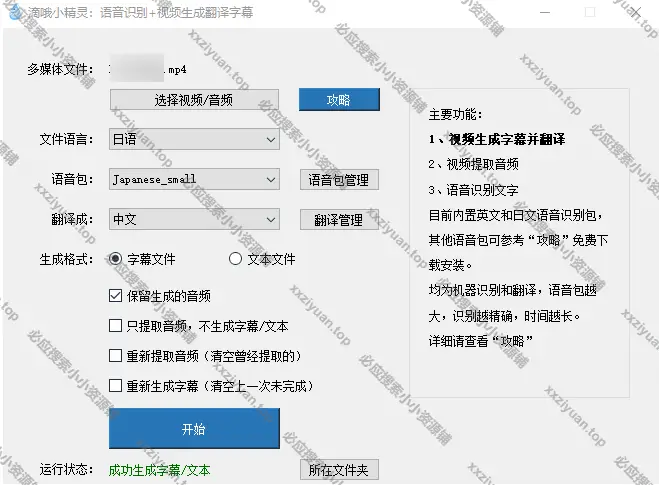This screenshot has width=659, height=485.
Task: Expand the 翻译成 dropdown showing 中文
Action: coord(193,219)
